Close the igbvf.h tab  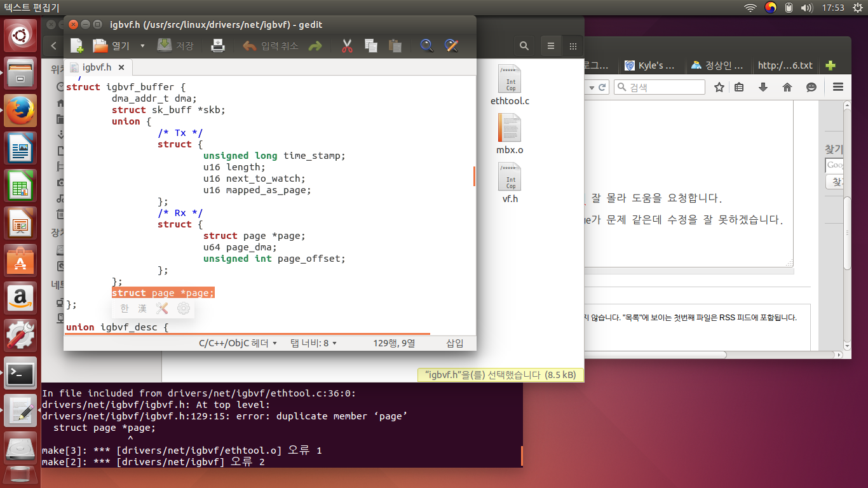pyautogui.click(x=121, y=67)
